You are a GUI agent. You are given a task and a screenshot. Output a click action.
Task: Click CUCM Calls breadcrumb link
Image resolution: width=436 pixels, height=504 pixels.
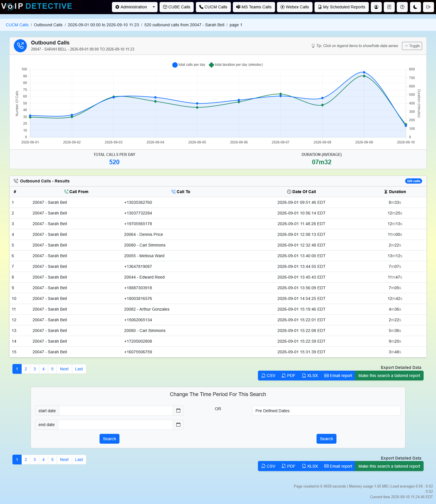[x=17, y=25]
